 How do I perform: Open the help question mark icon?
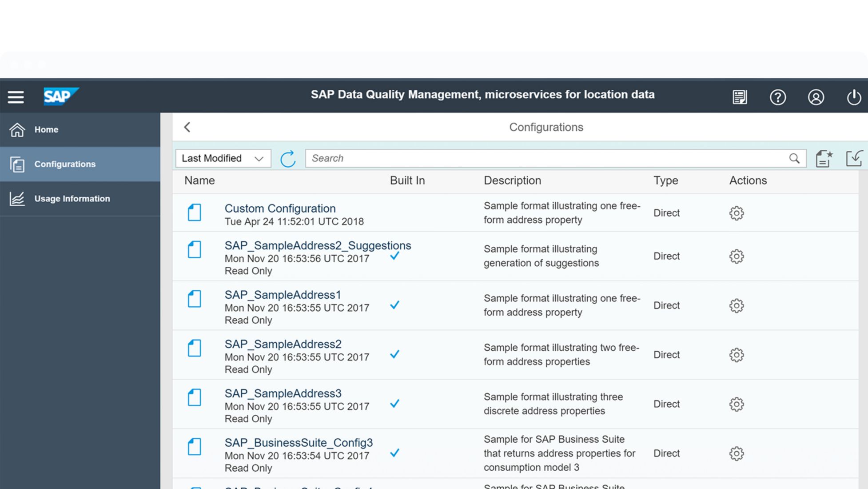pyautogui.click(x=777, y=97)
